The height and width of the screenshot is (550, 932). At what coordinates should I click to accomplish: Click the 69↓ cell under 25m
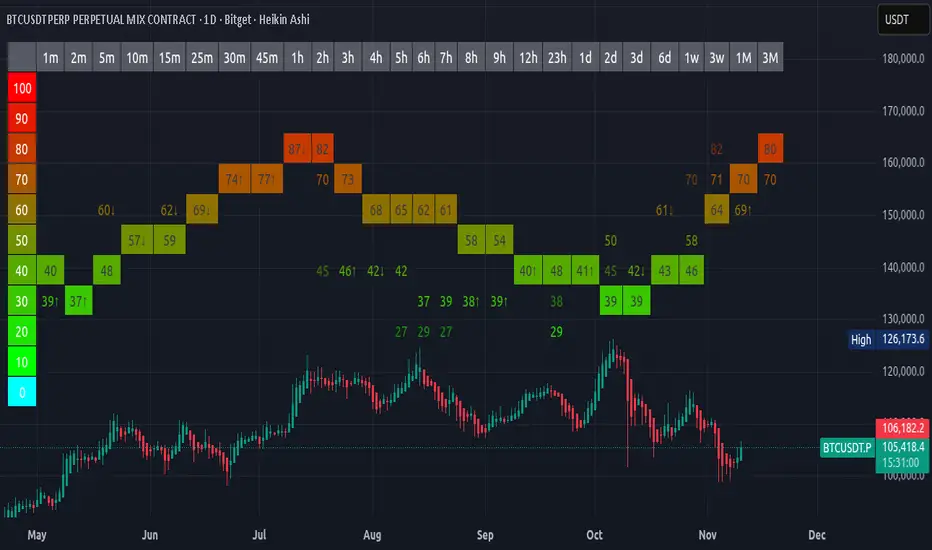pos(202,210)
